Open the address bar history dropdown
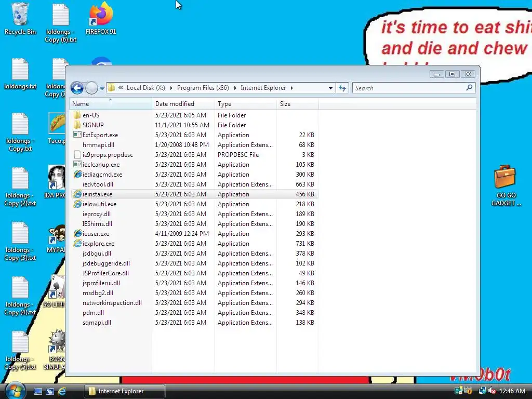This screenshot has width=532, height=399. (330, 88)
